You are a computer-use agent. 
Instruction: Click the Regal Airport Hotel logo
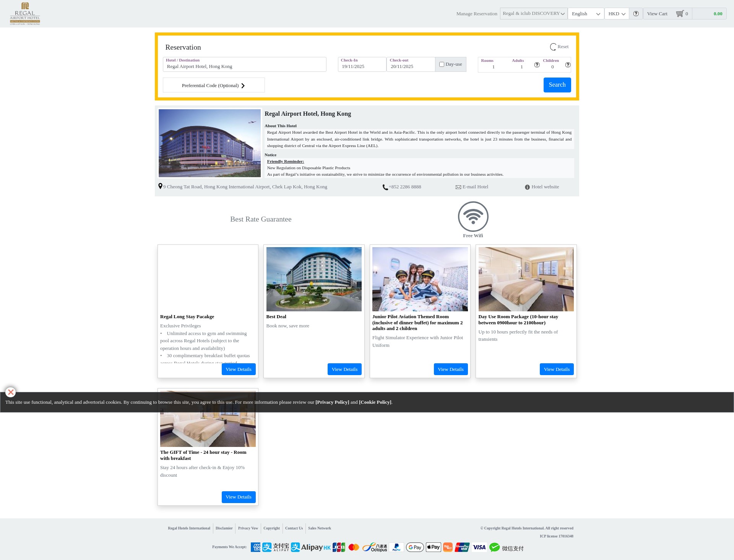point(25,14)
